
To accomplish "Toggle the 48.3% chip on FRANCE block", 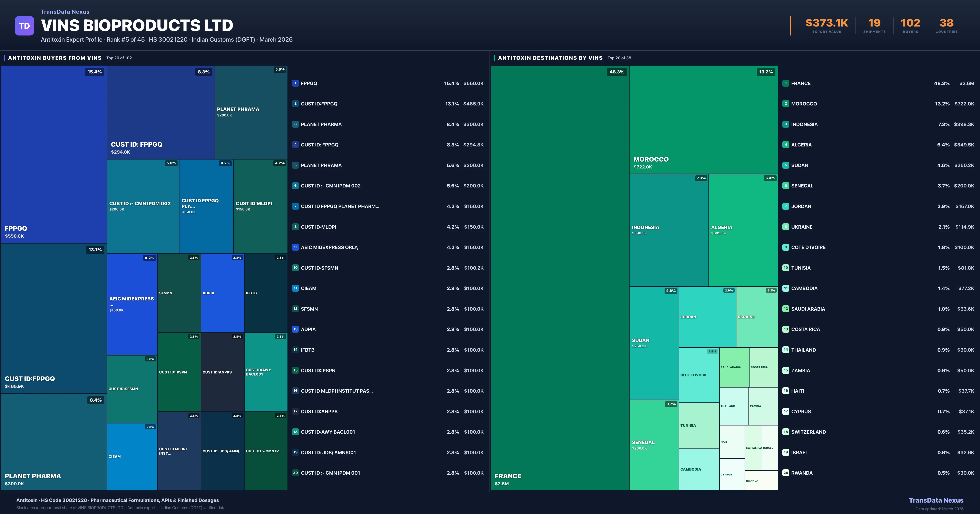I will [617, 71].
